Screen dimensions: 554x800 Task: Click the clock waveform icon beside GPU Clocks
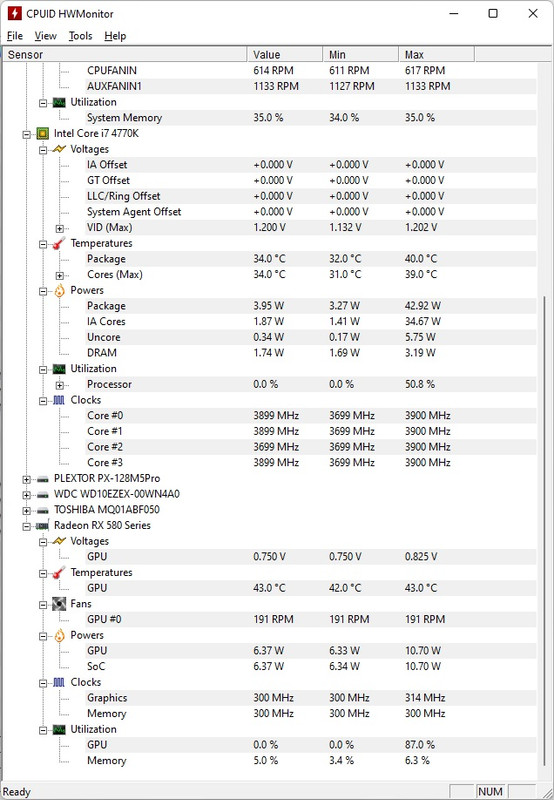(59, 682)
